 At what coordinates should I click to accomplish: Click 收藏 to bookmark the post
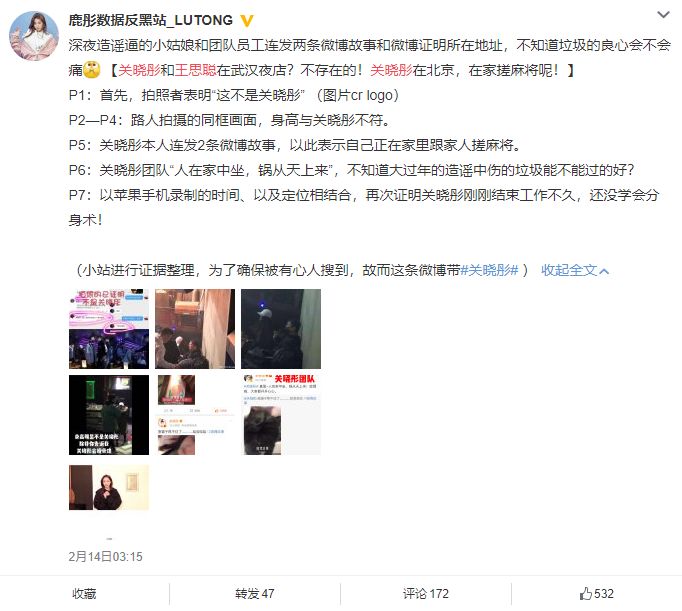click(84, 594)
